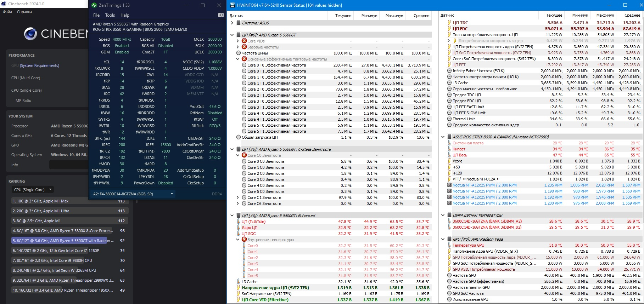Viewport: 644px width, 304px height.
Task: Open the Файл menu in Cinebench
Action: coord(7,12)
